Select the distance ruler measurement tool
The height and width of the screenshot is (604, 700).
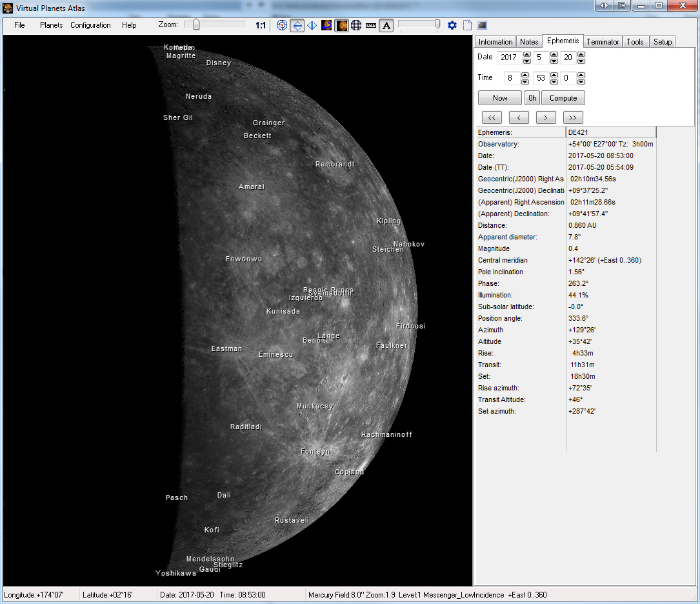(x=370, y=25)
